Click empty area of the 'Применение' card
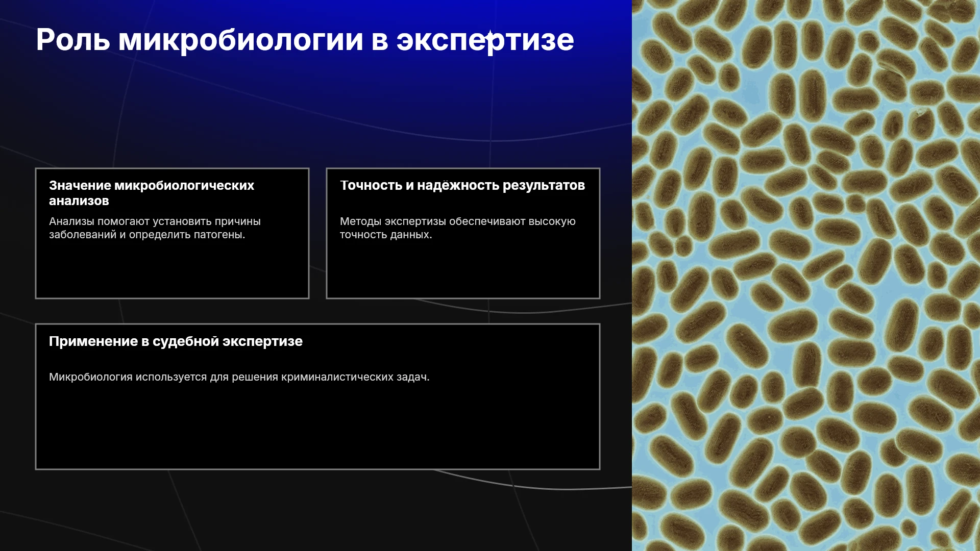This screenshot has width=980, height=551. coord(317,429)
